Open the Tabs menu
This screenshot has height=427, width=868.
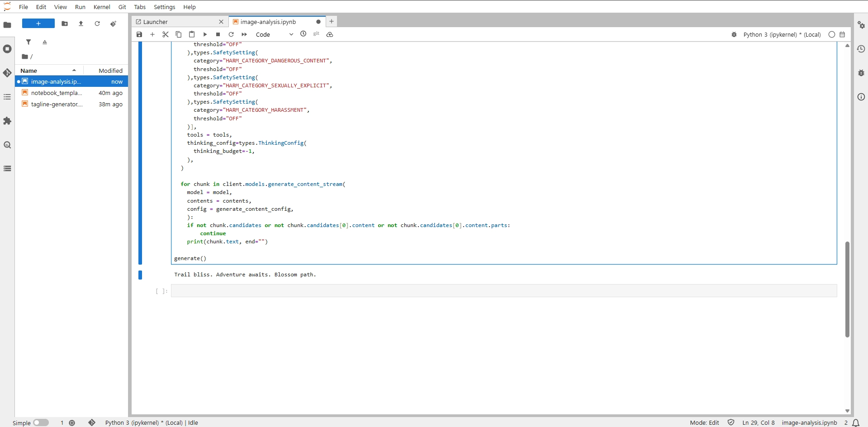click(140, 7)
